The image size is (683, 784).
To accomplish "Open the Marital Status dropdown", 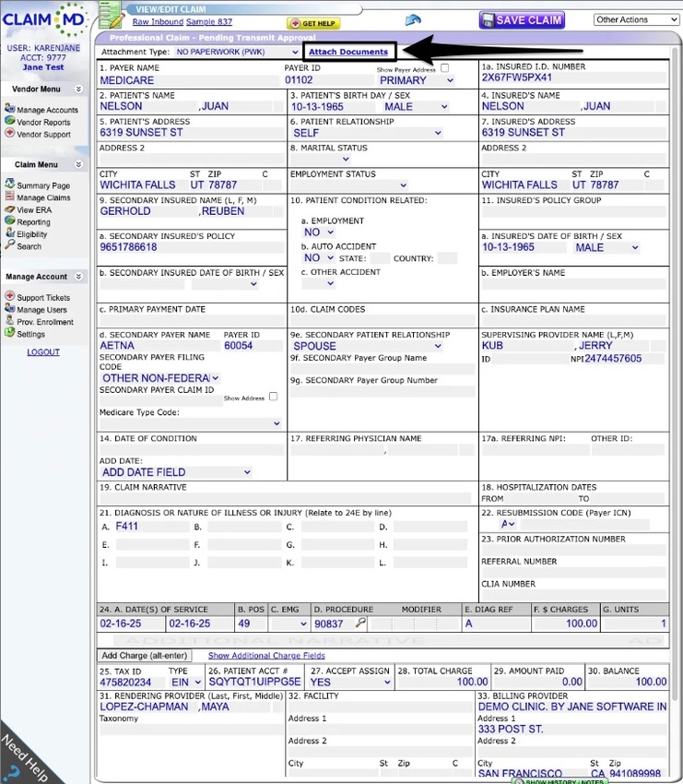I will pos(321,159).
